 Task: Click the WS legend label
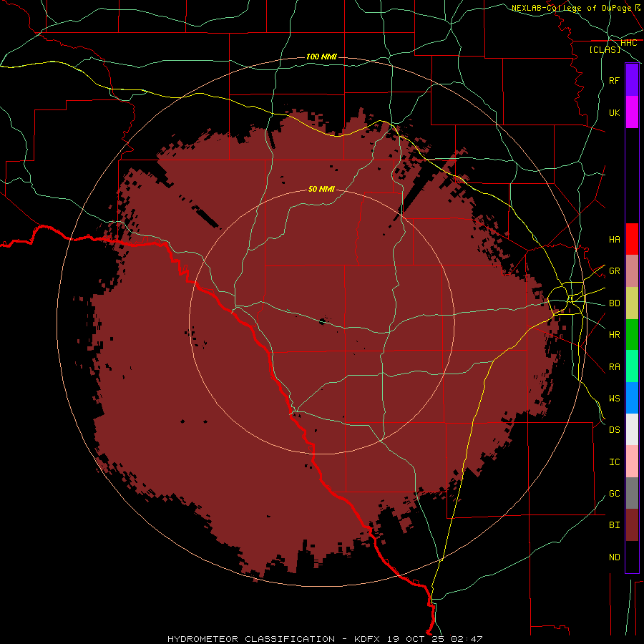615,398
